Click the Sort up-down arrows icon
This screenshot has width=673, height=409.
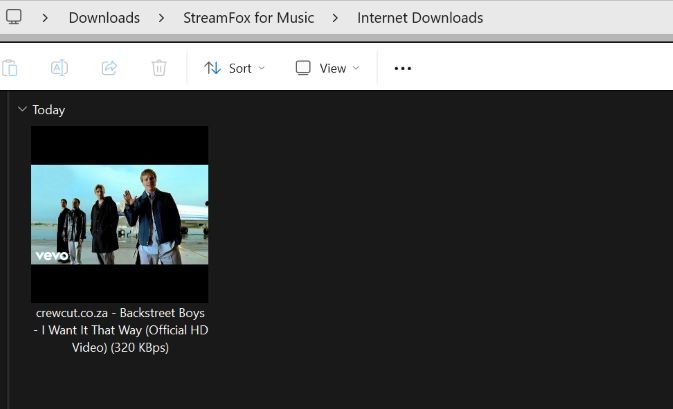point(212,68)
